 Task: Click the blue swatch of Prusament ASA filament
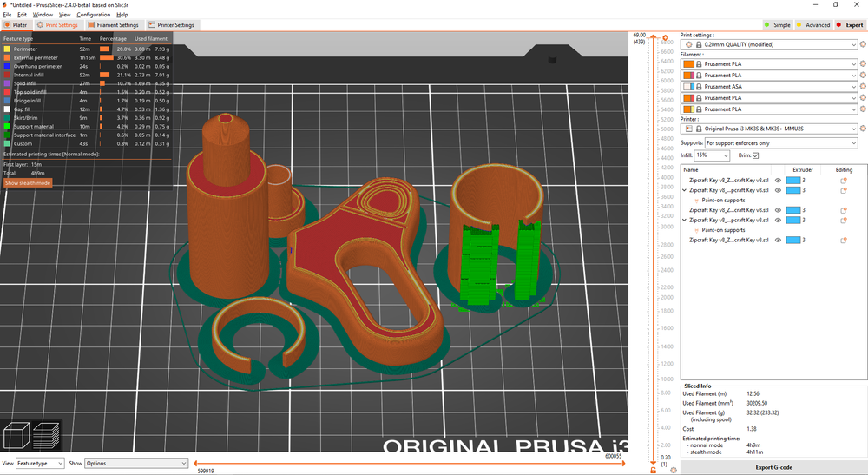(x=692, y=87)
